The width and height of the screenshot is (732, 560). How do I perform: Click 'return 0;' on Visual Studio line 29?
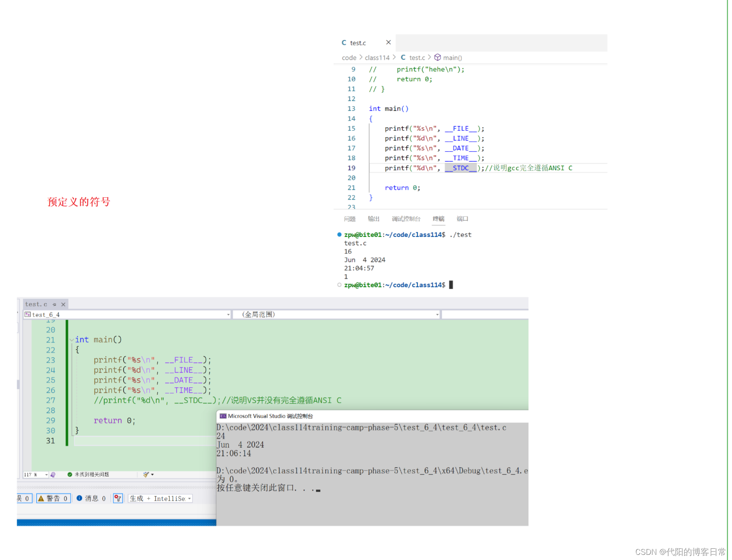coord(114,421)
